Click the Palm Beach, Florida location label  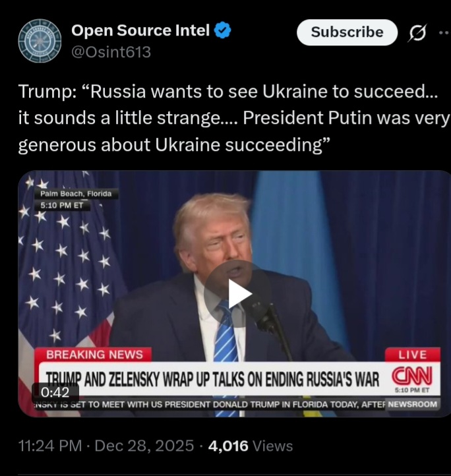(76, 193)
